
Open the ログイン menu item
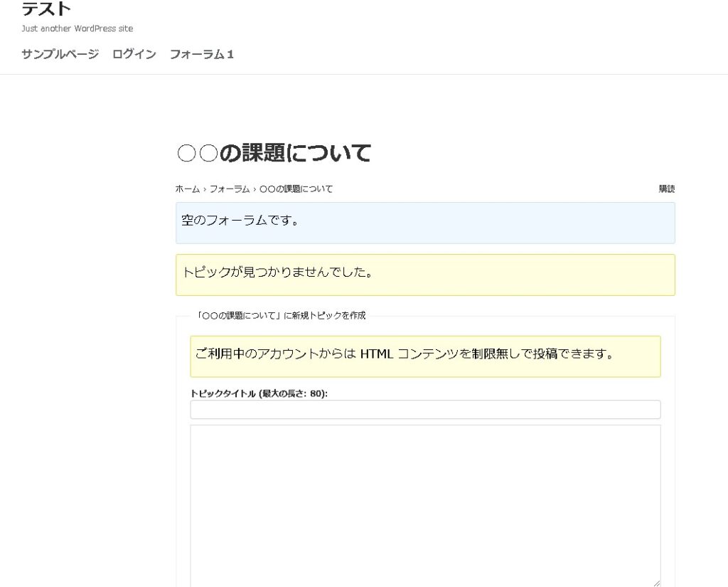coord(134,54)
